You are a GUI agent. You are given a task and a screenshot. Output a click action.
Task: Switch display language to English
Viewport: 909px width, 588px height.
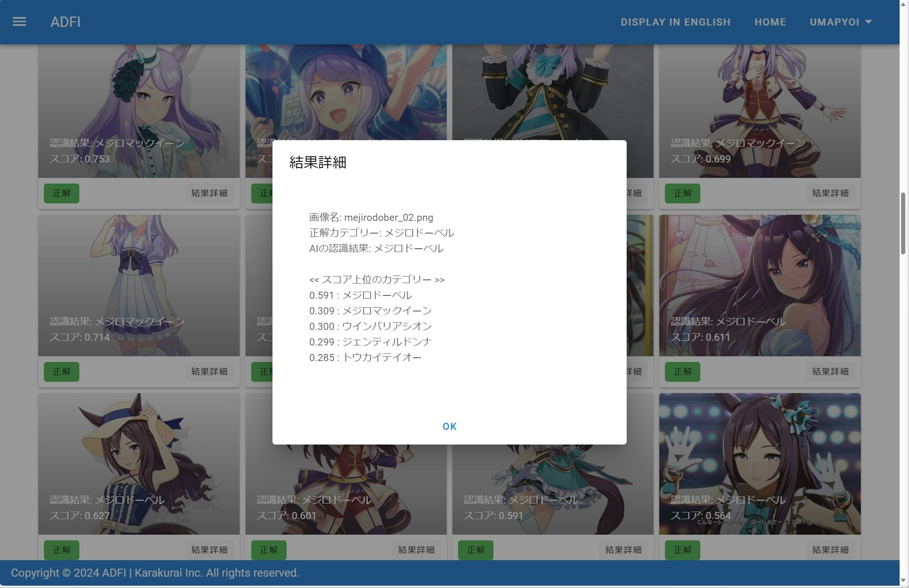coord(675,22)
